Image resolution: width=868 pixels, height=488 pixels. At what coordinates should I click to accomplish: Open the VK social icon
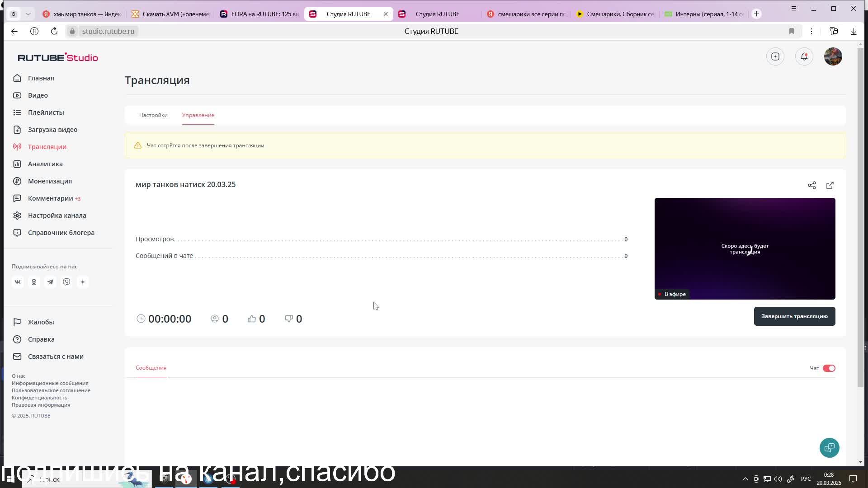coord(18,282)
